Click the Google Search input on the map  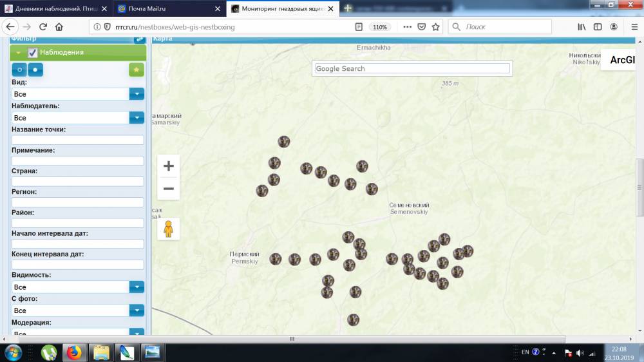point(412,68)
